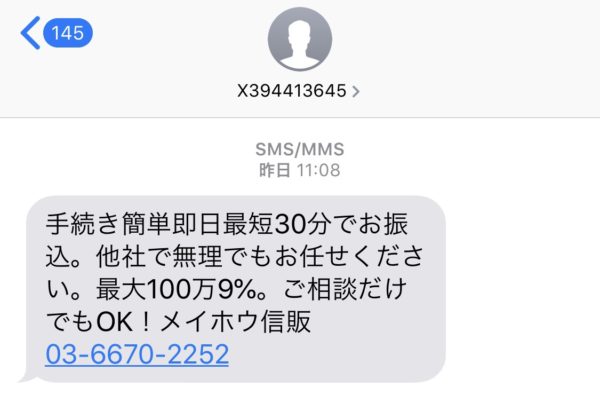600x403 pixels.
Task: Tap the head of avatar icon
Action: [x=300, y=33]
